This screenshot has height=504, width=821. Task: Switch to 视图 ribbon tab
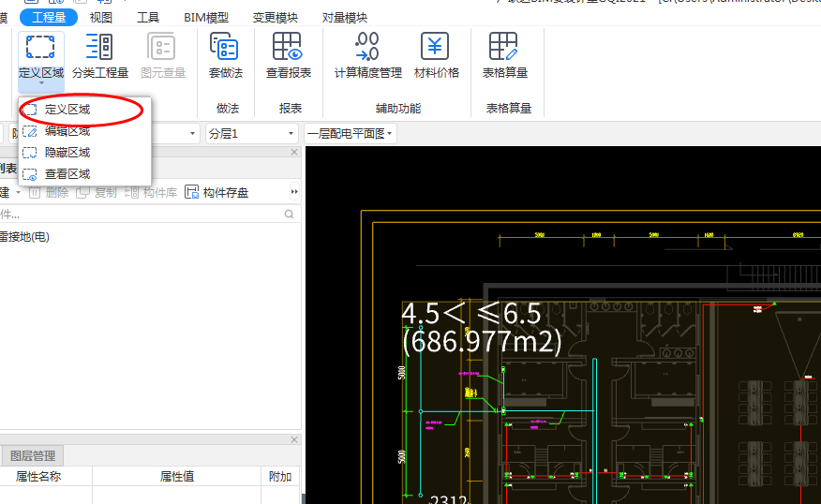pyautogui.click(x=100, y=17)
